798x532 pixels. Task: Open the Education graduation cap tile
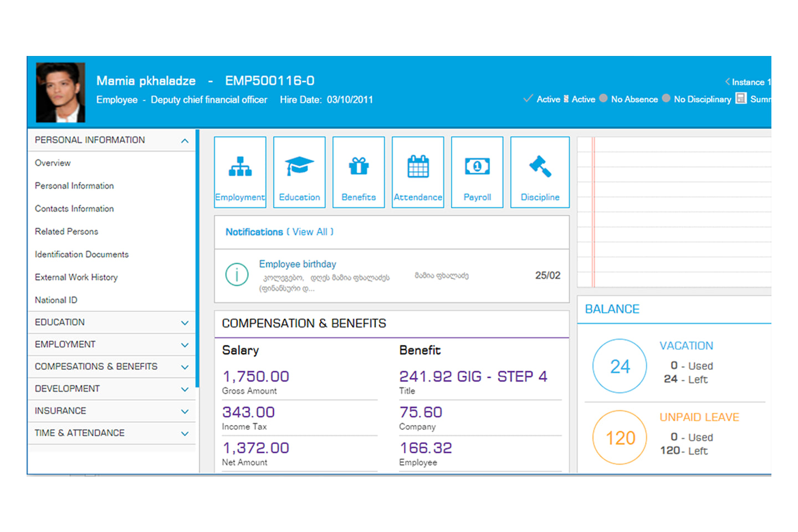299,172
